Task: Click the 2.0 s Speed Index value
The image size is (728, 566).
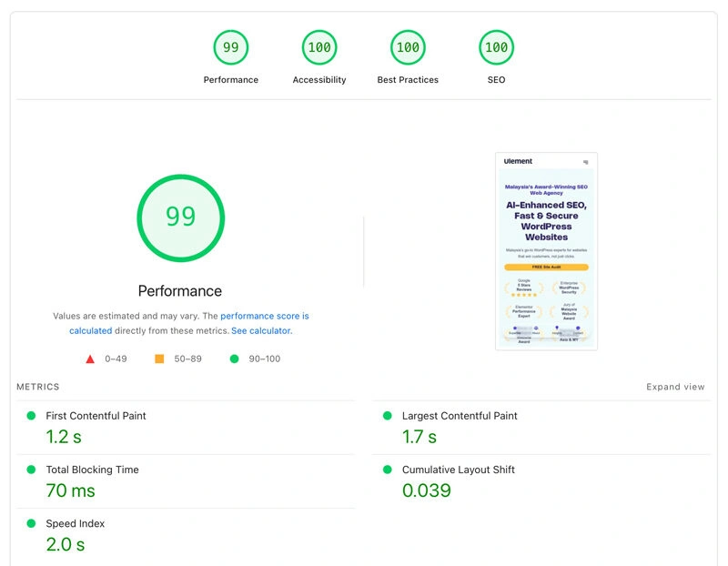Action: [x=65, y=544]
